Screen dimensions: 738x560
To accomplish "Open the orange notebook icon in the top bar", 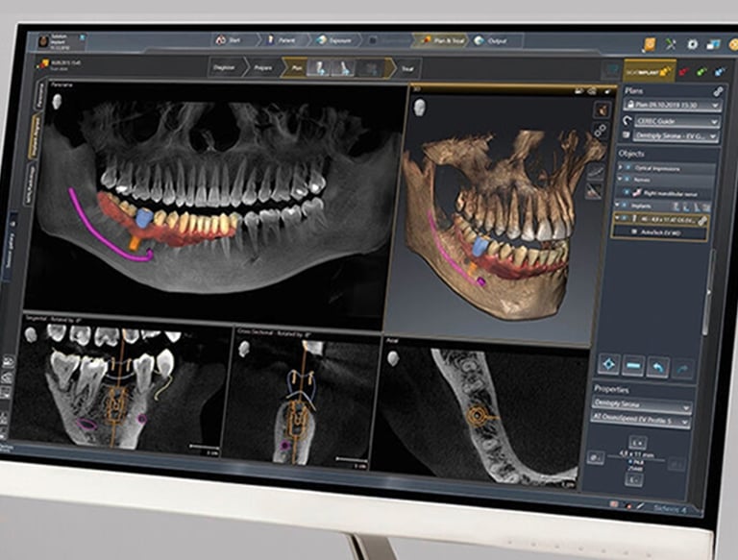I will tap(649, 44).
